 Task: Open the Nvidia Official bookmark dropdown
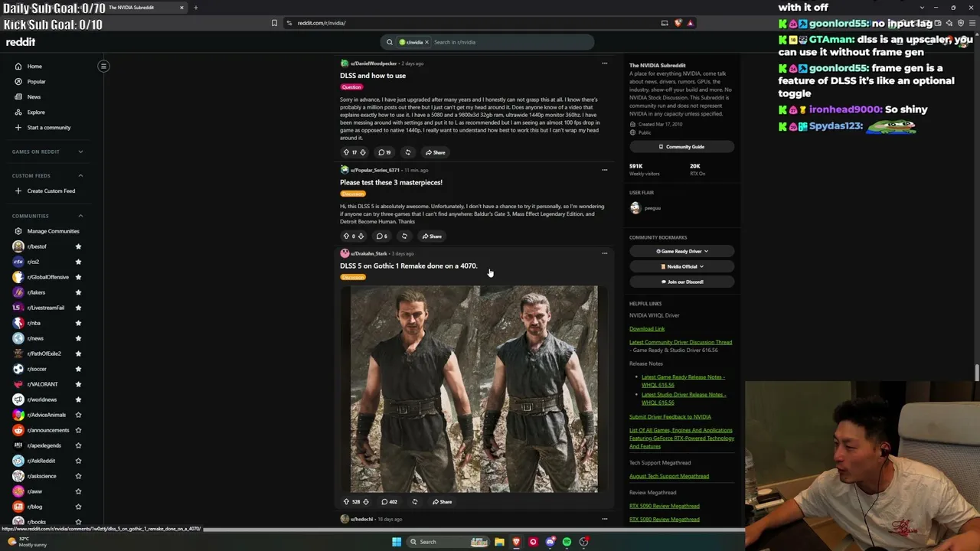click(681, 266)
